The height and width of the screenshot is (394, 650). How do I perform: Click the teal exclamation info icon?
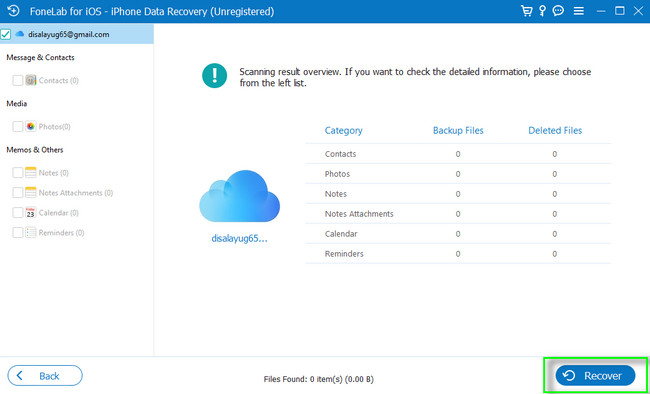click(x=214, y=76)
